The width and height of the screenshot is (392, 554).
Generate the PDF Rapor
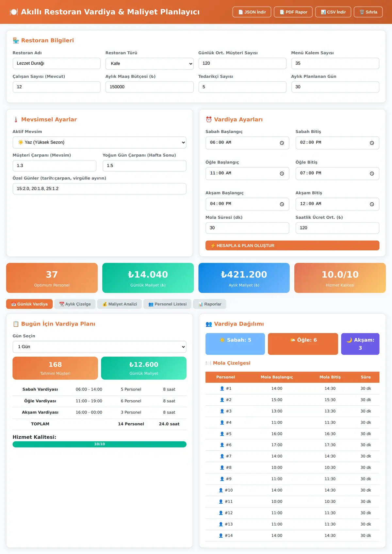[293, 12]
